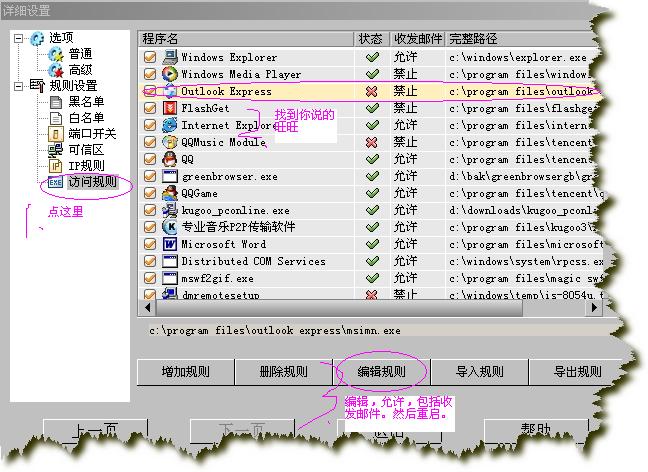Click the 规则设置 tools icon
Screen dimensions: 648x472
pos(37,86)
